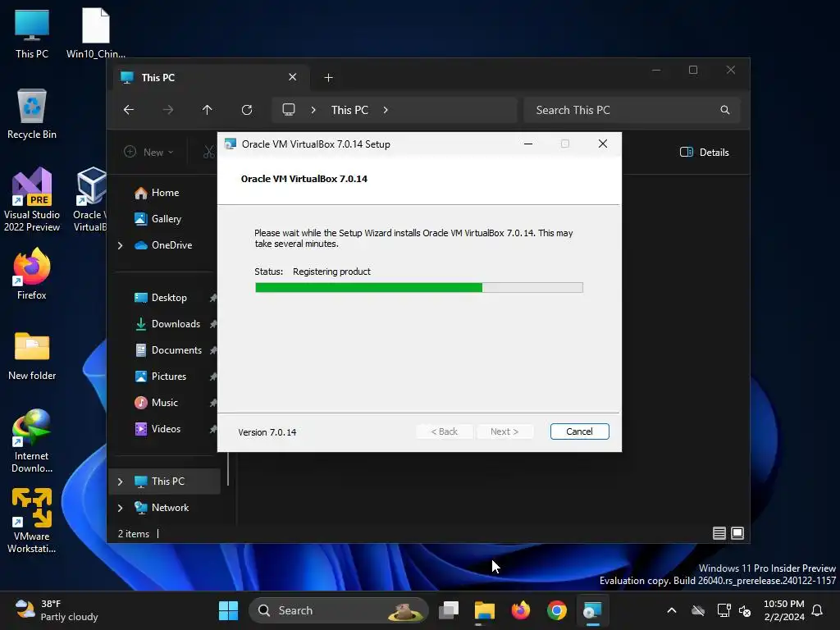The width and height of the screenshot is (840, 630).
Task: Open Videos quick access folder
Action: [x=166, y=429]
